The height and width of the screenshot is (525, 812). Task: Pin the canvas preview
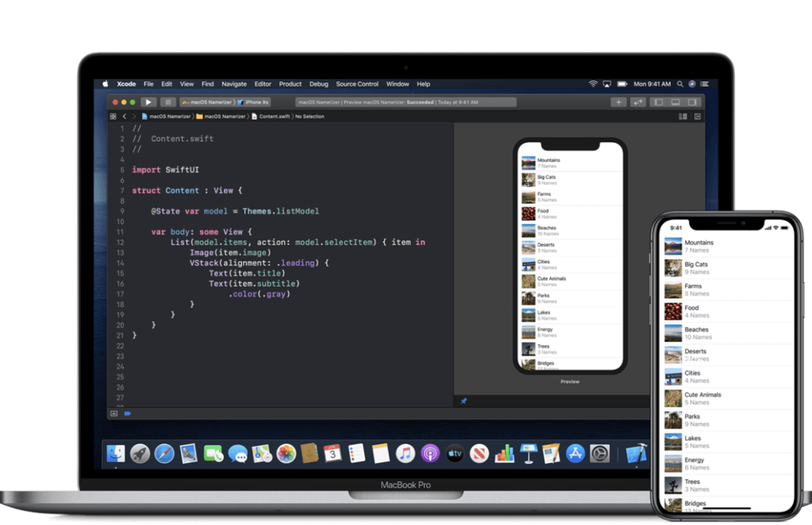point(464,401)
